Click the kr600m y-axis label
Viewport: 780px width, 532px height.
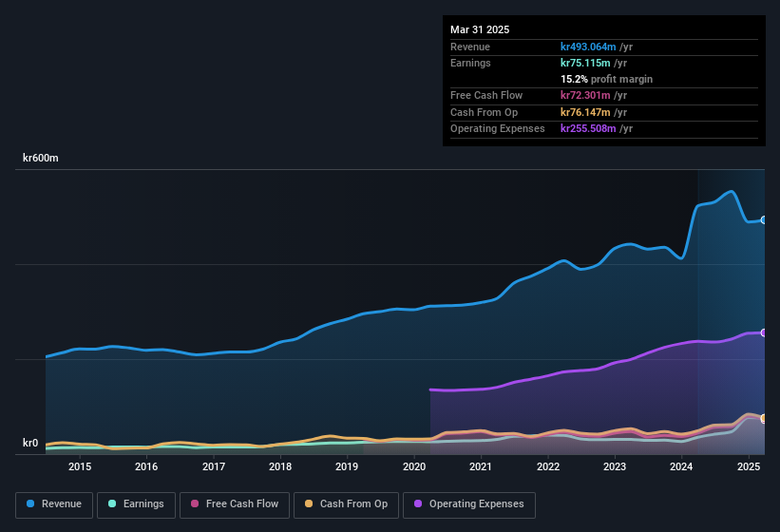point(40,158)
